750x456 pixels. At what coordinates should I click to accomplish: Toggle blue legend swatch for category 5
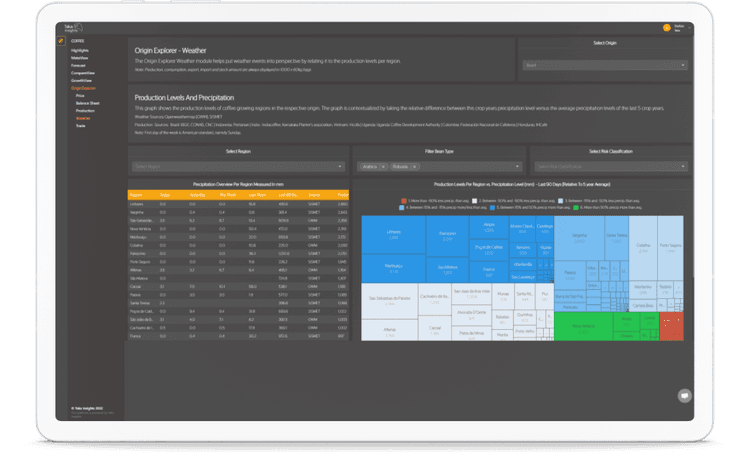click(x=492, y=208)
